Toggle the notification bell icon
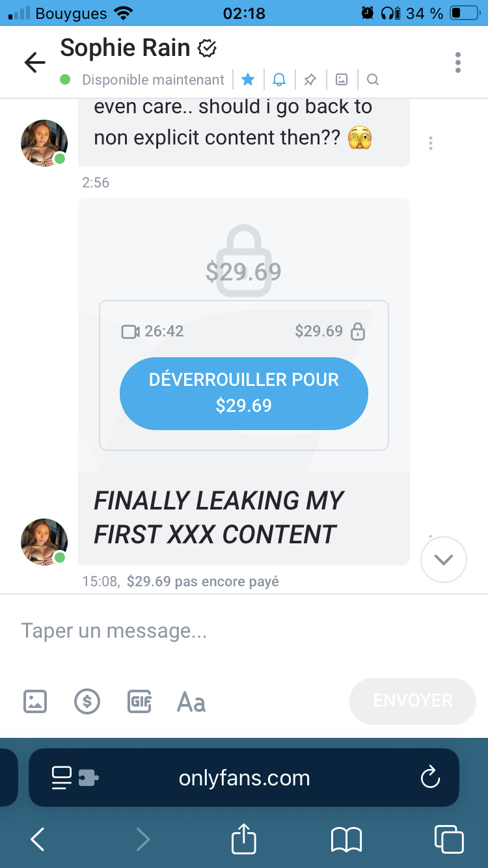488x868 pixels. coord(279,79)
